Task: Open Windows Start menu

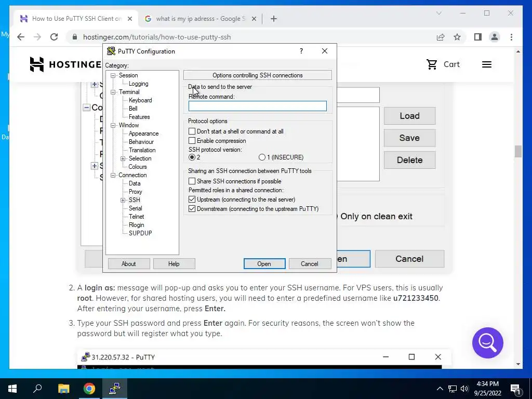Action: point(12,389)
